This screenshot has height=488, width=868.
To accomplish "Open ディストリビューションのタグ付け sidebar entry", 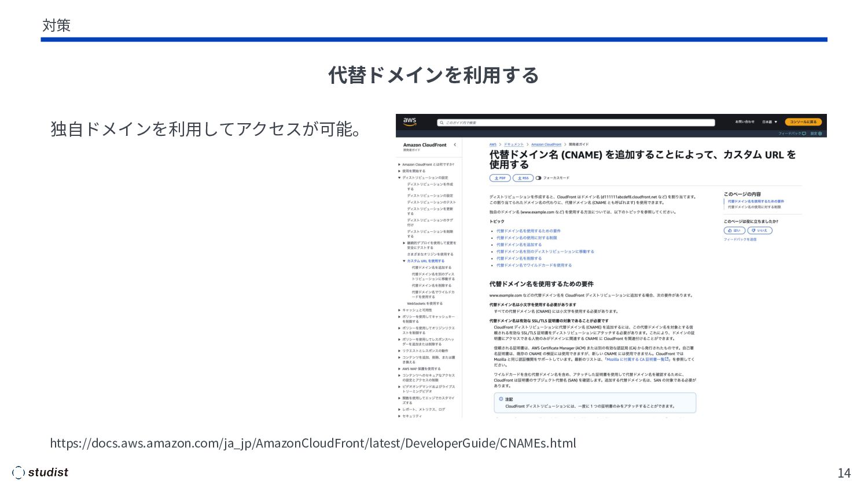I will pyautogui.click(x=430, y=223).
